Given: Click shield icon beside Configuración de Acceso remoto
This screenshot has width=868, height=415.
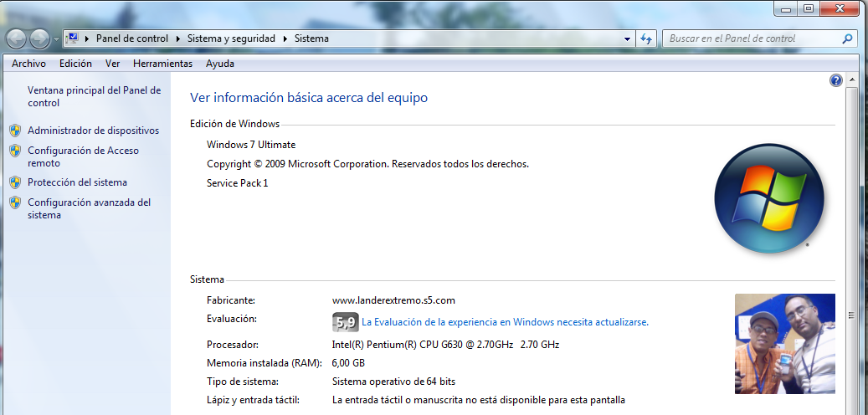Looking at the screenshot, I should (15, 151).
